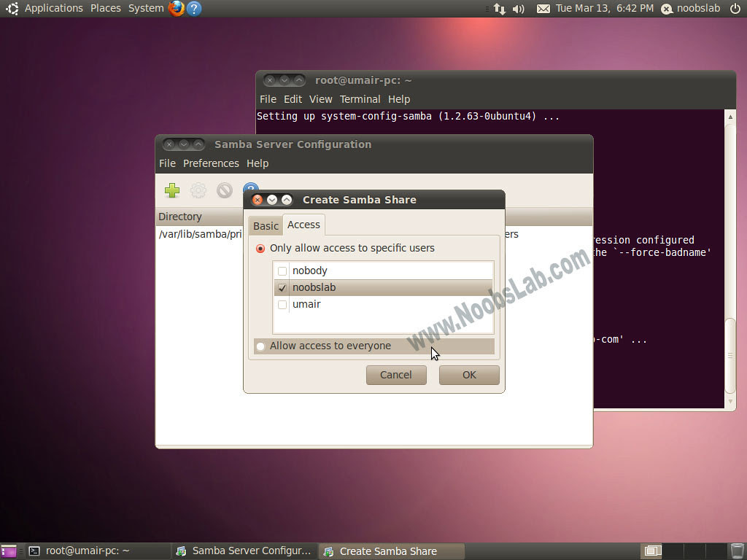Click the date and time clock
The image size is (747, 560).
[x=605, y=8]
